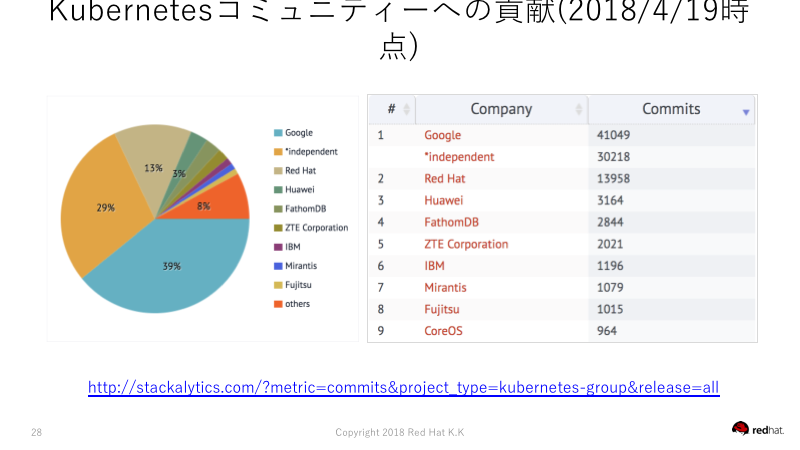Click the ZTE Corporation legend color swatch
This screenshot has width=800, height=450.
pyautogui.click(x=278, y=228)
